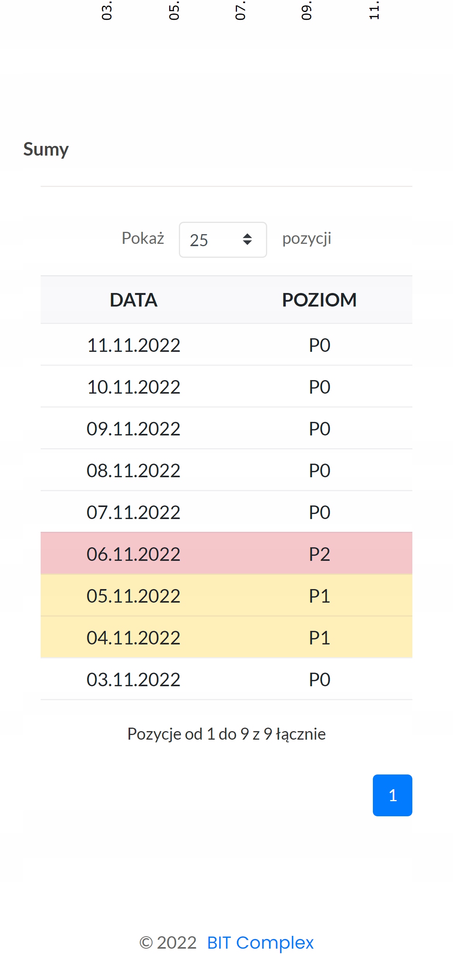Select the yellow 04.11.2022 row
Viewport: 453px width, 980px height.
(x=226, y=637)
